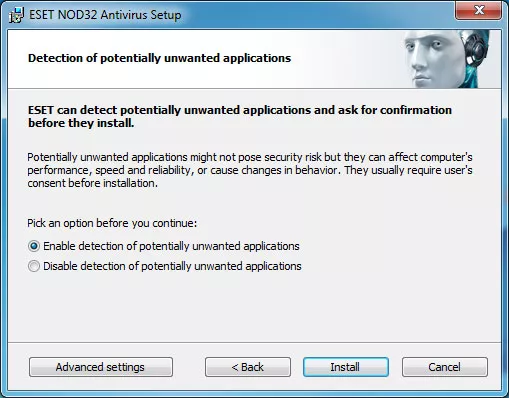Open Advanced settings
This screenshot has height=398, width=509.
click(x=101, y=367)
